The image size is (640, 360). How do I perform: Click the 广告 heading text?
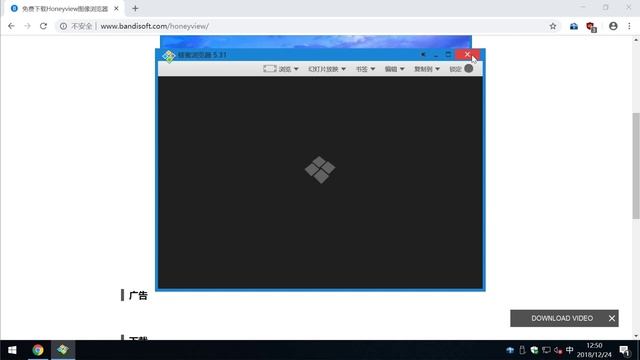(138, 296)
